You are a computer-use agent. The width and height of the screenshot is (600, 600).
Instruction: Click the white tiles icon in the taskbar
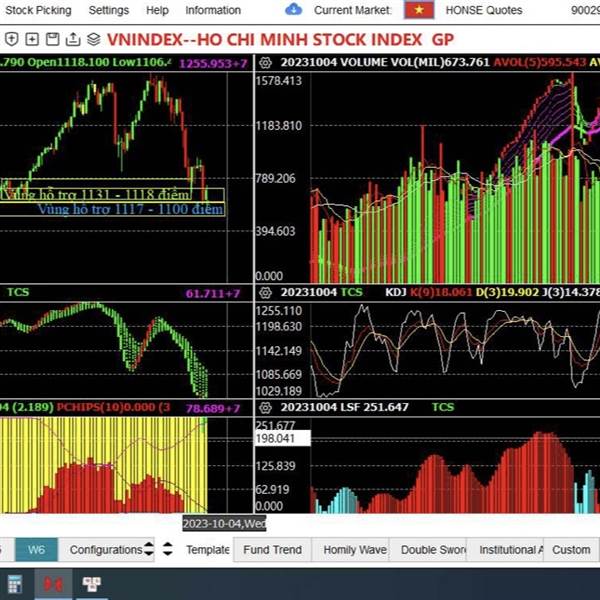point(92,584)
